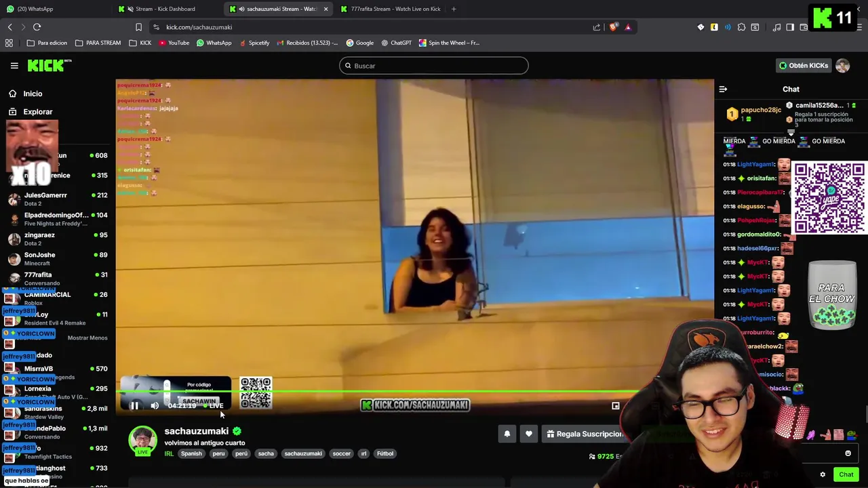Select the sacha tag
868x488 pixels.
(266, 453)
